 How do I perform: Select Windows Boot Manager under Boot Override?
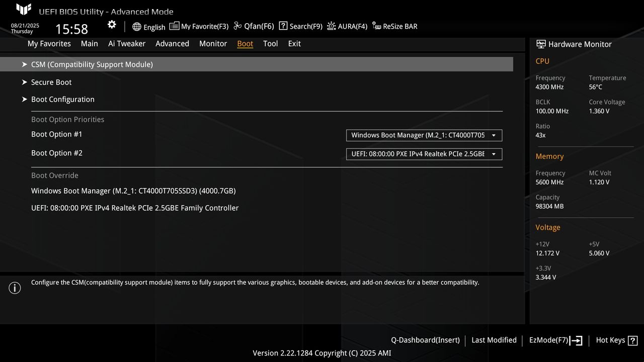tap(134, 191)
